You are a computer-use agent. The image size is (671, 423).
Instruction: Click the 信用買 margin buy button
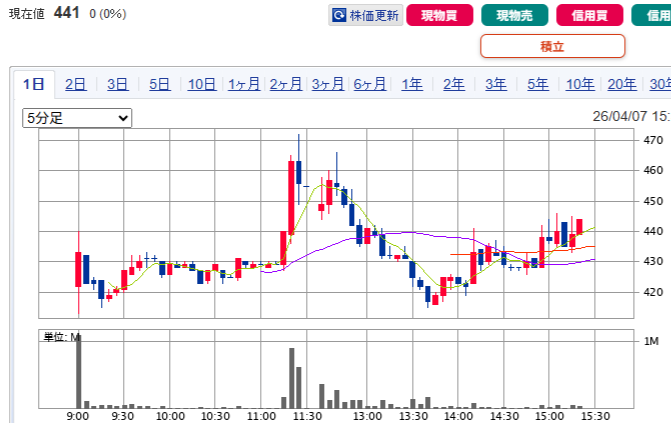click(x=588, y=15)
